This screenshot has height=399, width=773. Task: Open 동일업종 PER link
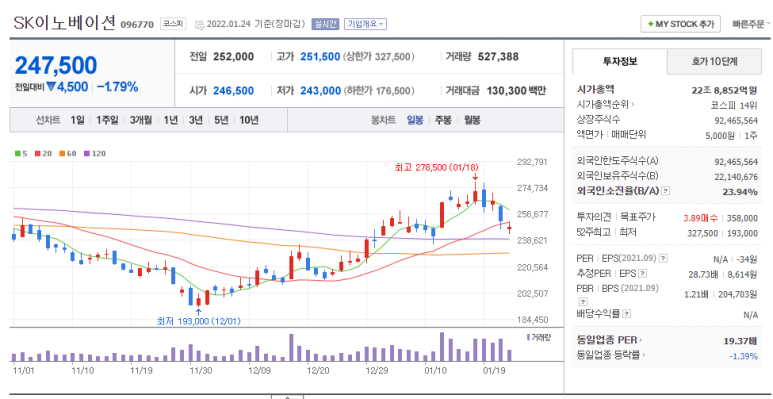[610, 340]
